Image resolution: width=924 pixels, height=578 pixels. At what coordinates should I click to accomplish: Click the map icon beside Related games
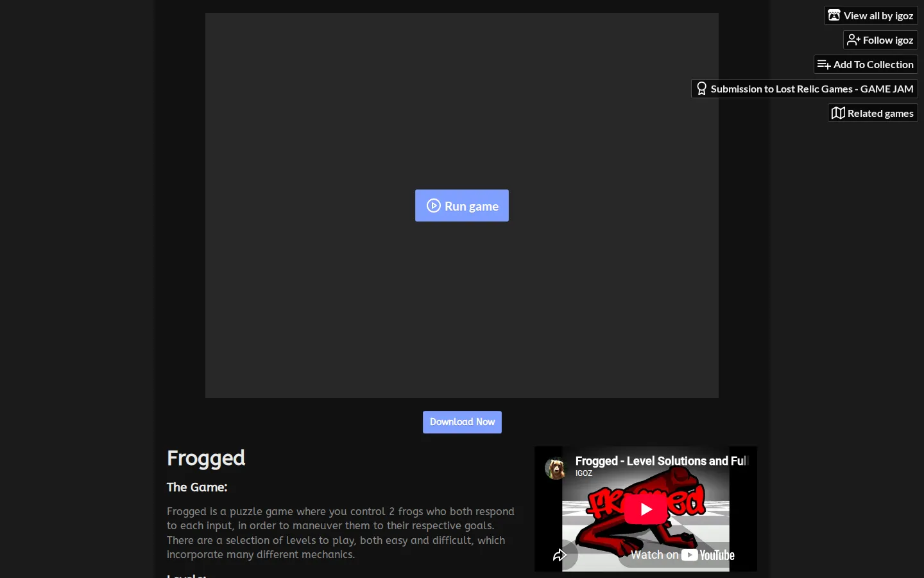click(838, 113)
